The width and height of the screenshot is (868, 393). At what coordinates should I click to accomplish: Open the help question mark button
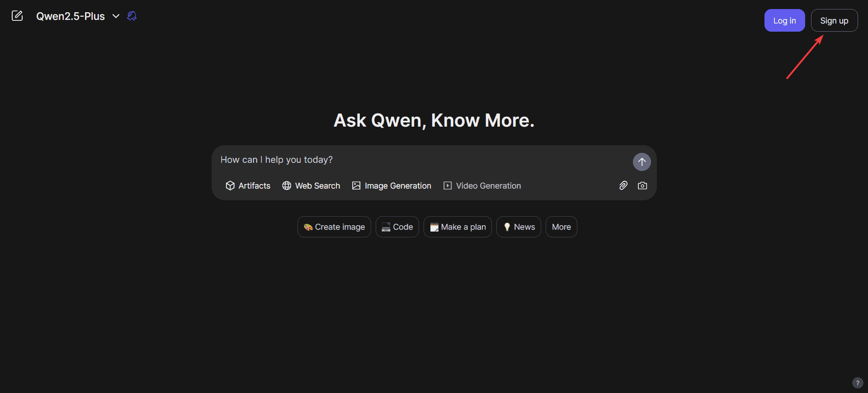point(858,383)
